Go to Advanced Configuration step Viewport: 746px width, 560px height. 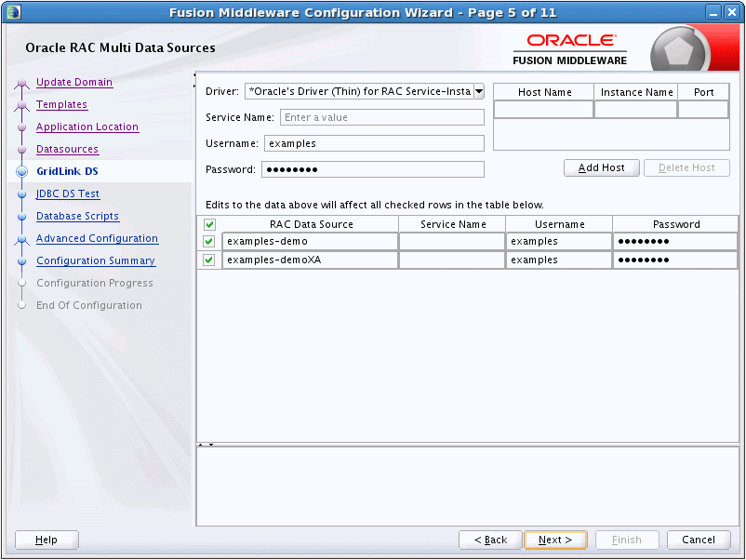pyautogui.click(x=97, y=238)
